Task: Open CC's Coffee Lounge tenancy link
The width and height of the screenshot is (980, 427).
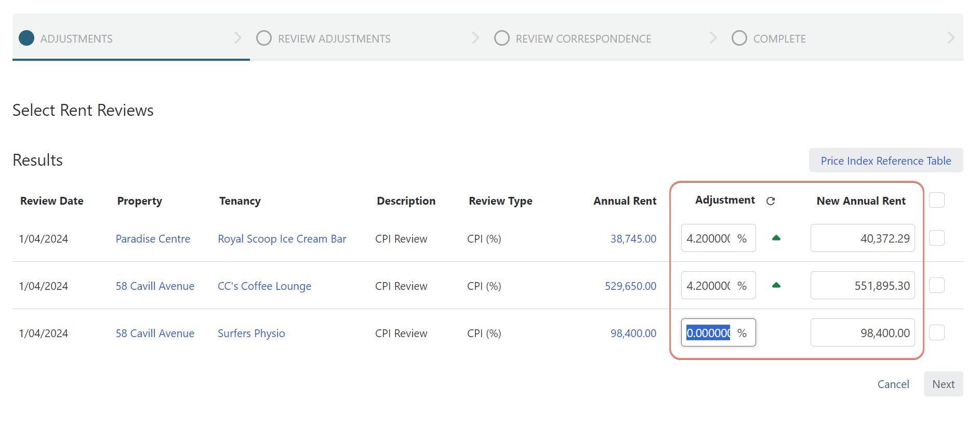Action: (x=264, y=286)
